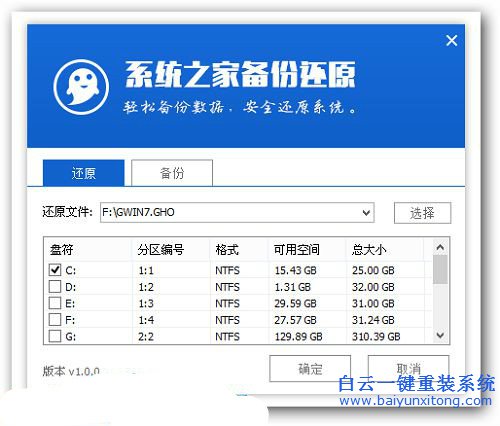Click the NTFS cell in the C: row
The height and width of the screenshot is (426, 500).
pyautogui.click(x=227, y=270)
